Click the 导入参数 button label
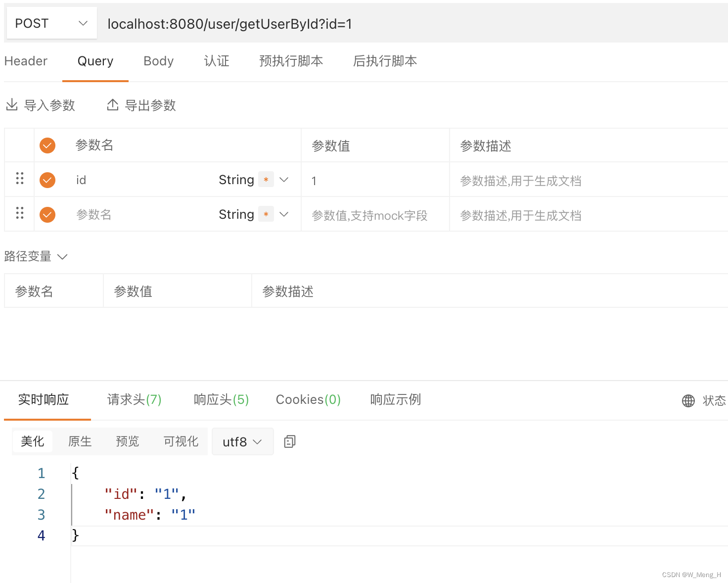Screen dimensions: 728x583 pos(49,105)
